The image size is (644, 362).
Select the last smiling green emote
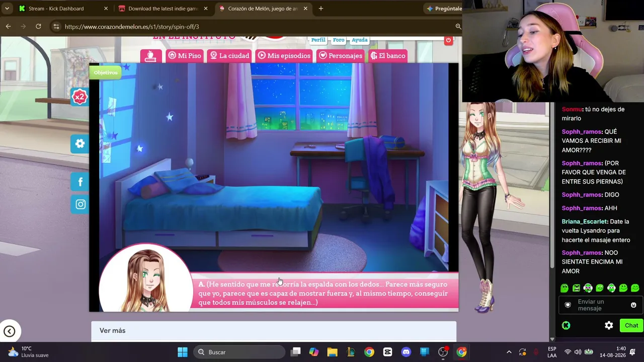(x=635, y=288)
